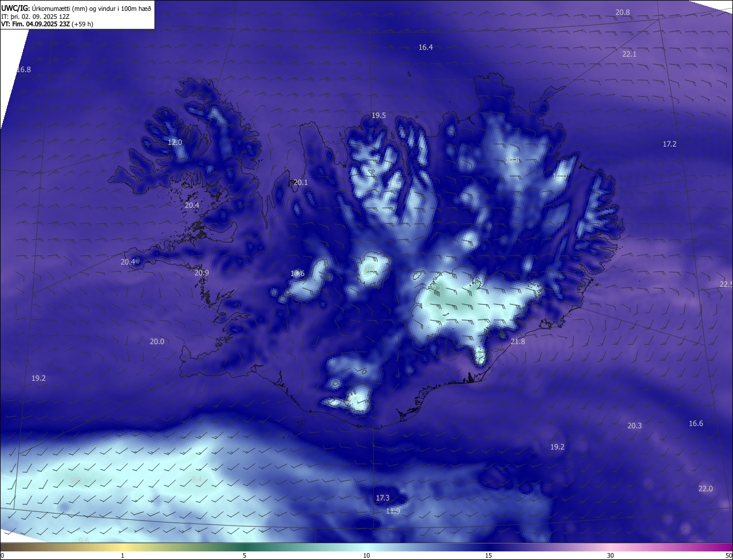Click the 0 tick on colour scale
This screenshot has height=560, width=733.
click(x=2, y=556)
